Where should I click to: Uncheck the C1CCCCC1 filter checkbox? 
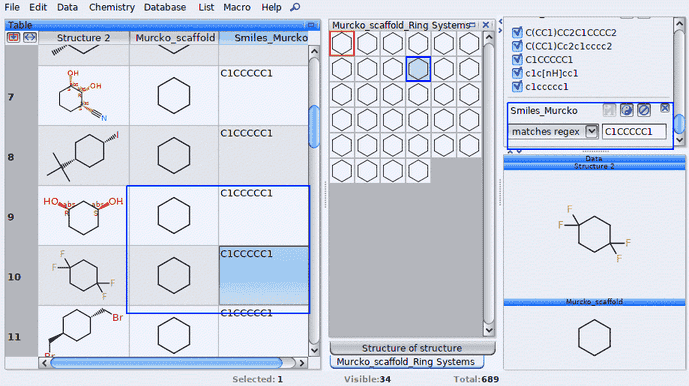[x=517, y=59]
